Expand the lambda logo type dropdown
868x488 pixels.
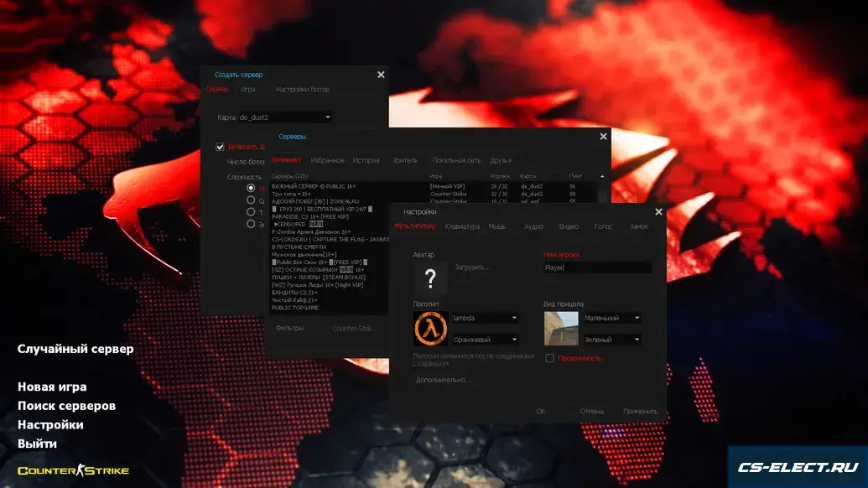pyautogui.click(x=486, y=318)
